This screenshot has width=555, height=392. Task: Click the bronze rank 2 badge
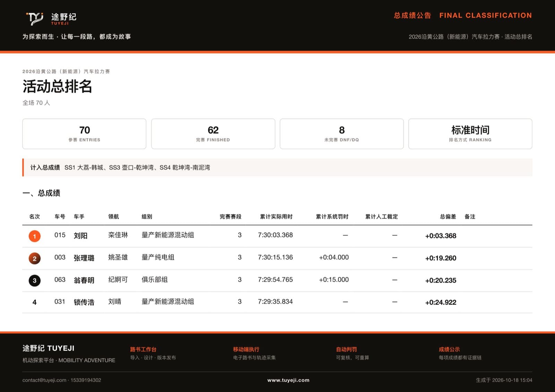tap(34, 258)
